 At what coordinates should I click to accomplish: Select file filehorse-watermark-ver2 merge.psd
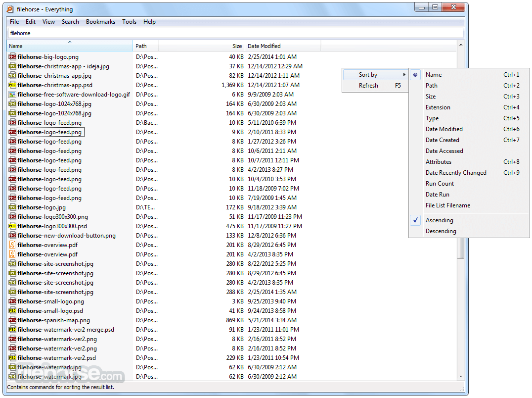[x=66, y=329]
